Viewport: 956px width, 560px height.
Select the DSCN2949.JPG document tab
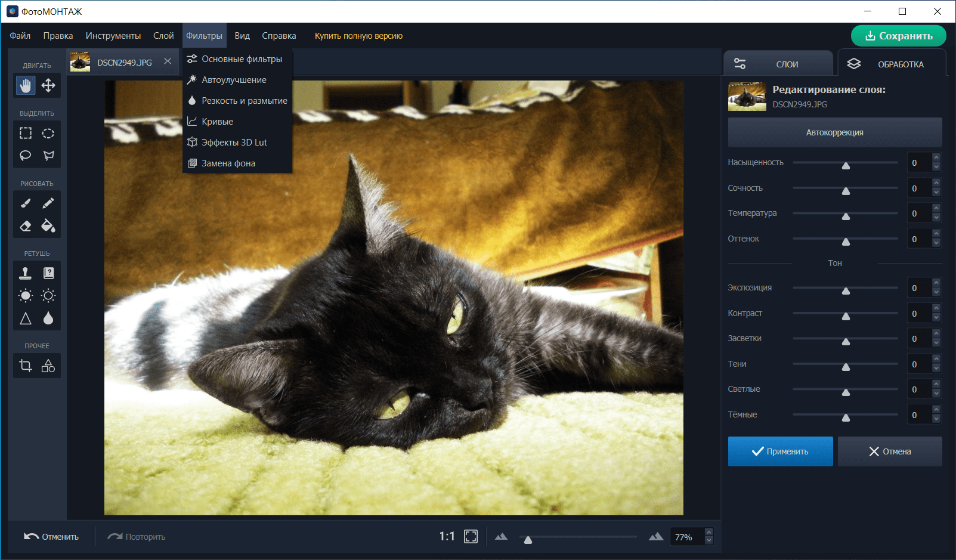click(x=124, y=62)
